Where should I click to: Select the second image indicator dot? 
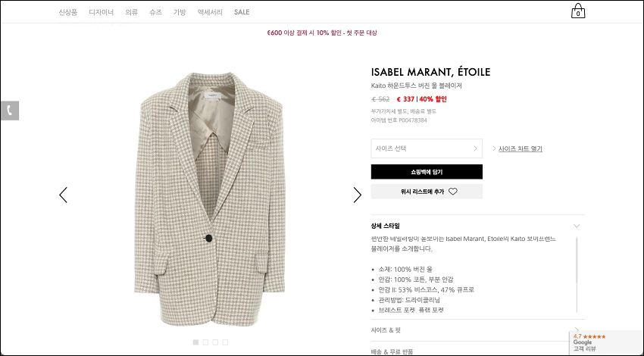tap(205, 342)
